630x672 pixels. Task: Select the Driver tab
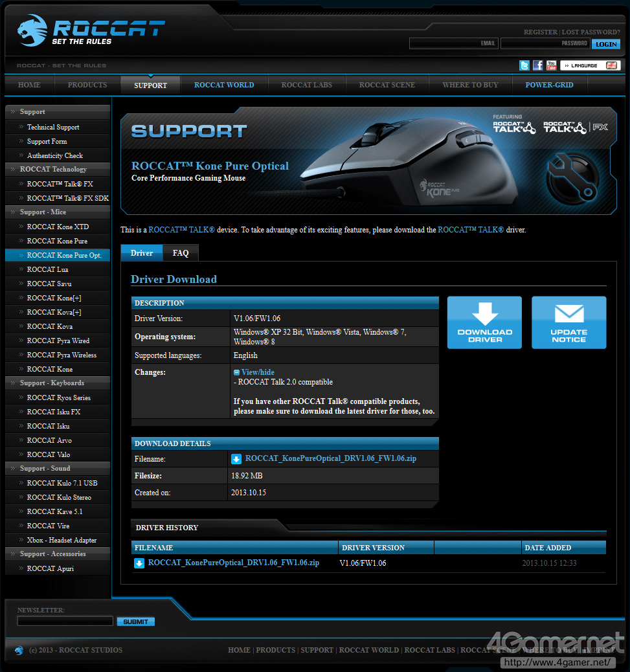point(142,253)
